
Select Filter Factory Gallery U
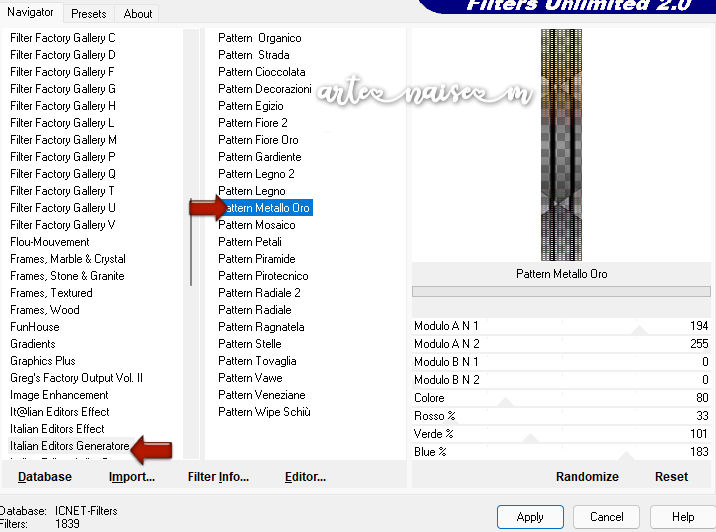coord(63,208)
